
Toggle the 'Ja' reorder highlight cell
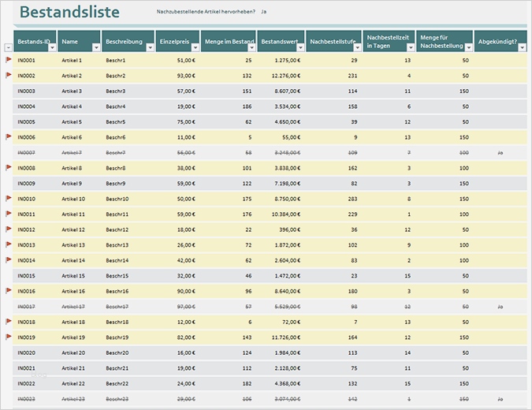coord(264,13)
